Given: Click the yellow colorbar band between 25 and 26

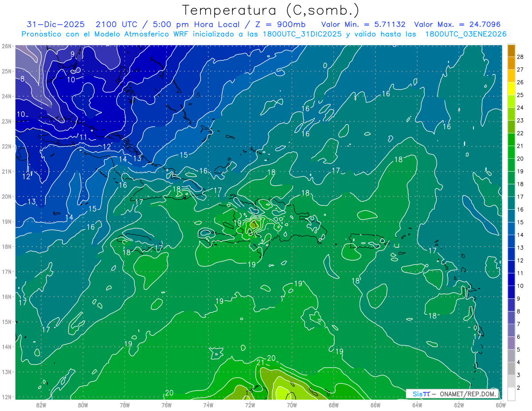Looking at the screenshot, I should (x=511, y=89).
